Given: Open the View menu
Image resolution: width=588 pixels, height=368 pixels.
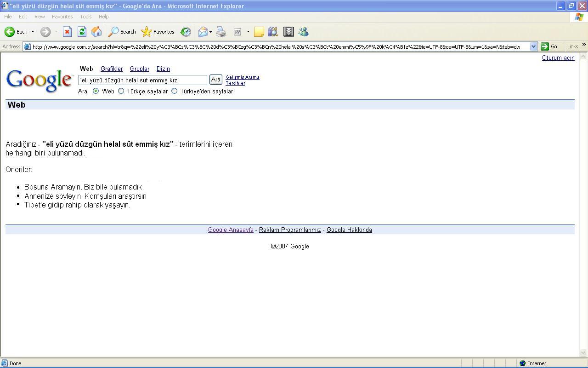Looking at the screenshot, I should (40, 17).
